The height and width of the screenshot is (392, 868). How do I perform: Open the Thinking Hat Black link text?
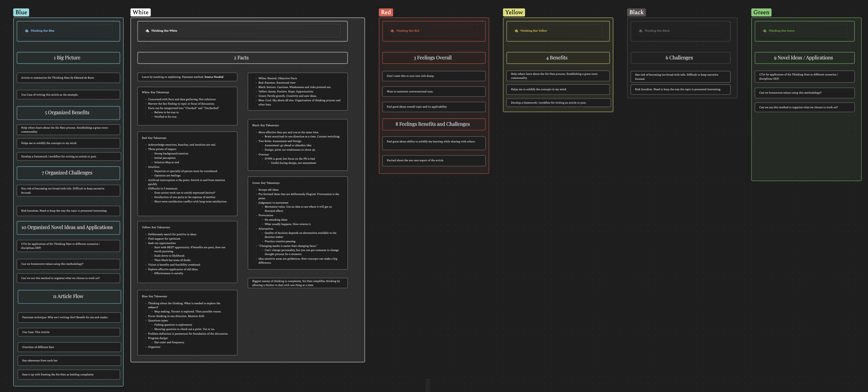coord(657,31)
